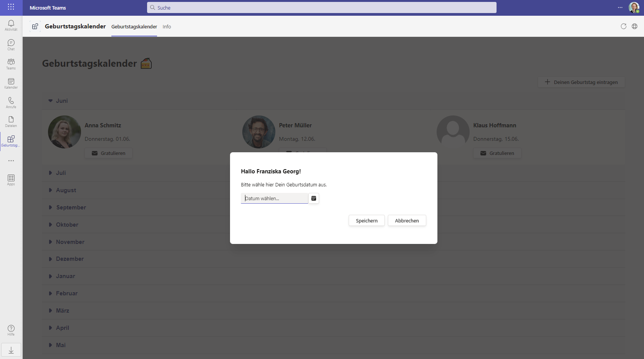Click the globe website icon
The image size is (644, 359).
coord(634,26)
